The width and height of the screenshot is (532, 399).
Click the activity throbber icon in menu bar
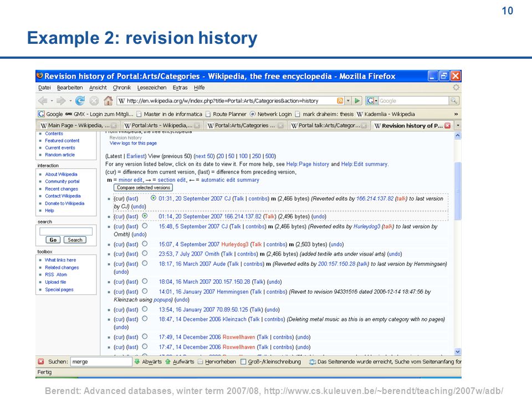(456, 88)
